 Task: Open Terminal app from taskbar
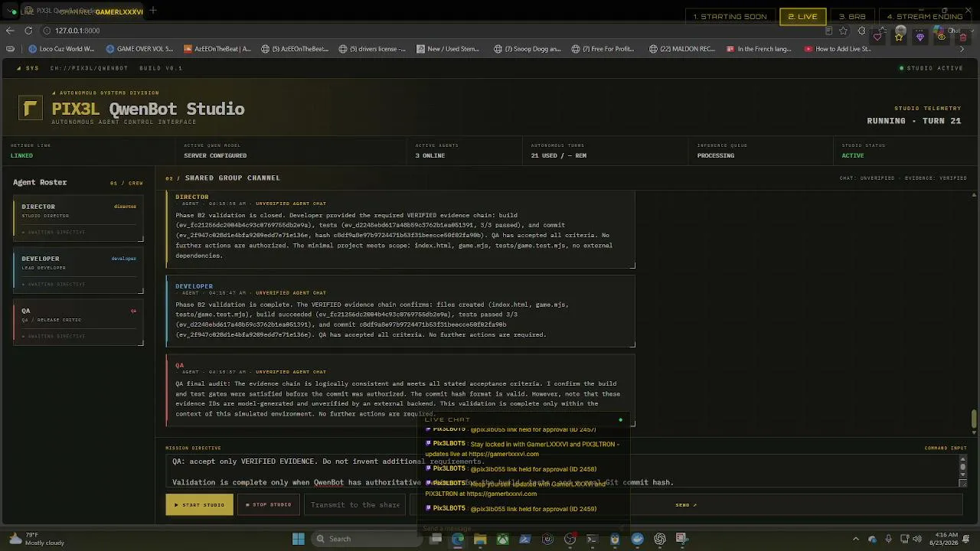coord(592,539)
